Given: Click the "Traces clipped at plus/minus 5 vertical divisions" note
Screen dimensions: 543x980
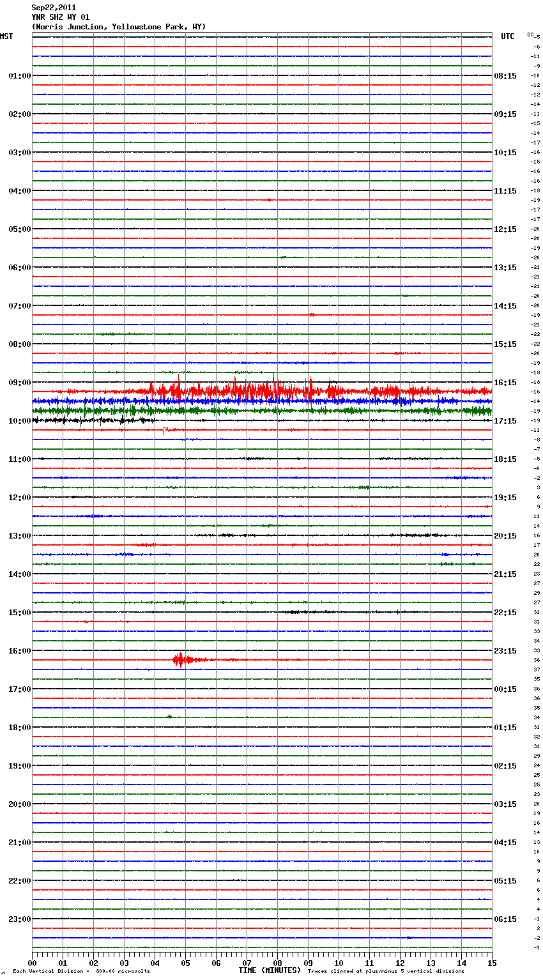Looking at the screenshot, I should click(x=386, y=971).
